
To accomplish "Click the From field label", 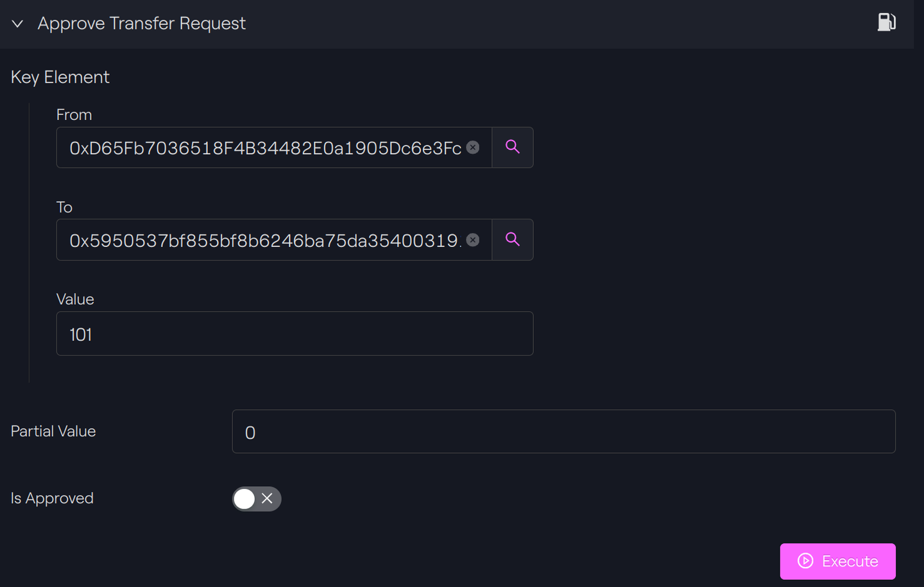I will (74, 115).
